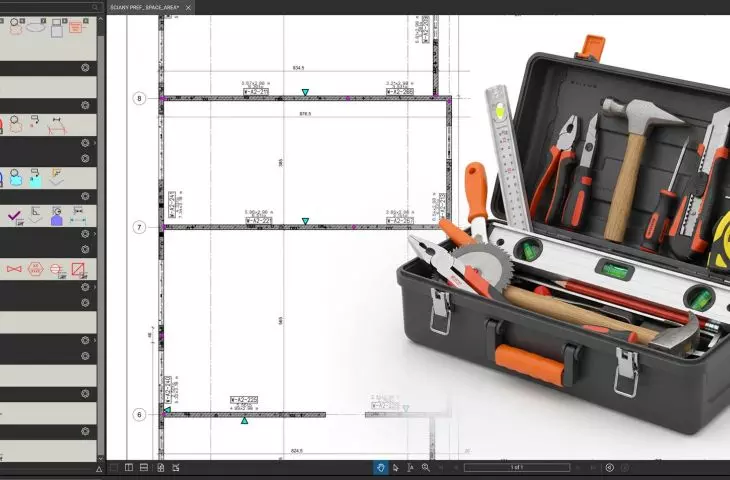Screen dimensions: 730x480
Task: Click grid bubble 8 on the drawing
Action: [x=139, y=98]
